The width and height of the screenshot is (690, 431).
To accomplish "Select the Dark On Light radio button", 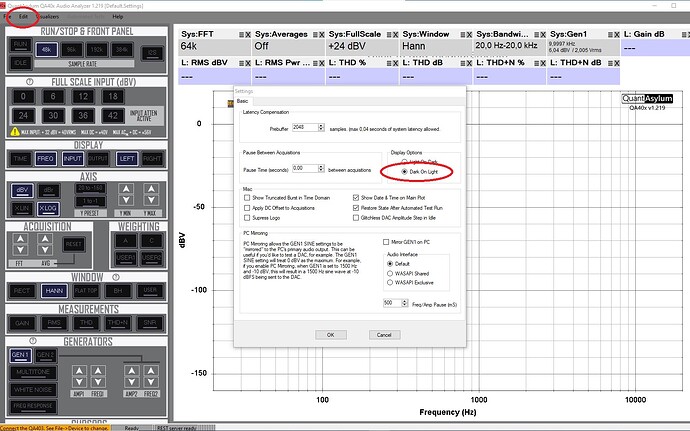I will [404, 172].
